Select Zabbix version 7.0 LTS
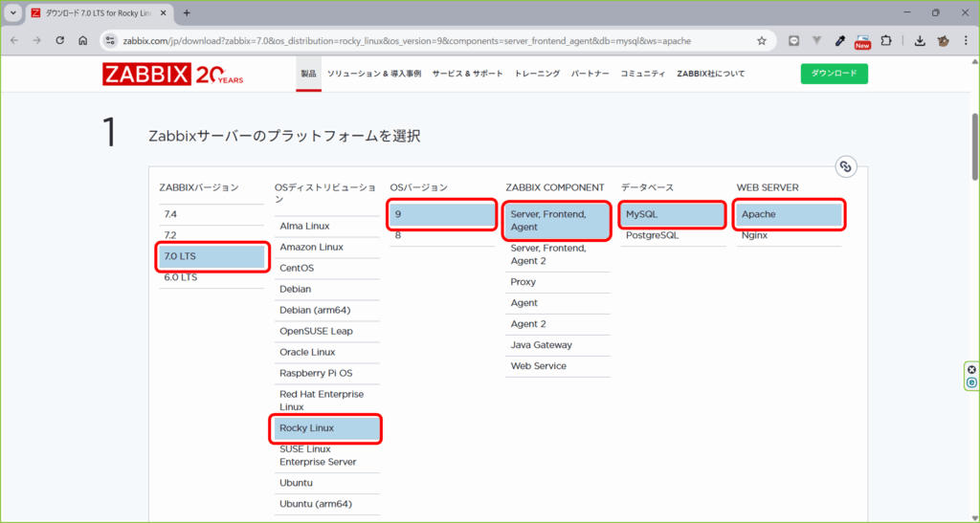 pyautogui.click(x=212, y=256)
